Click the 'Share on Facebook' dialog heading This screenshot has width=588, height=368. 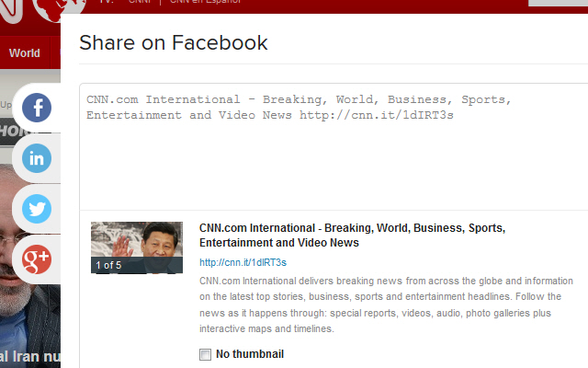tap(174, 42)
